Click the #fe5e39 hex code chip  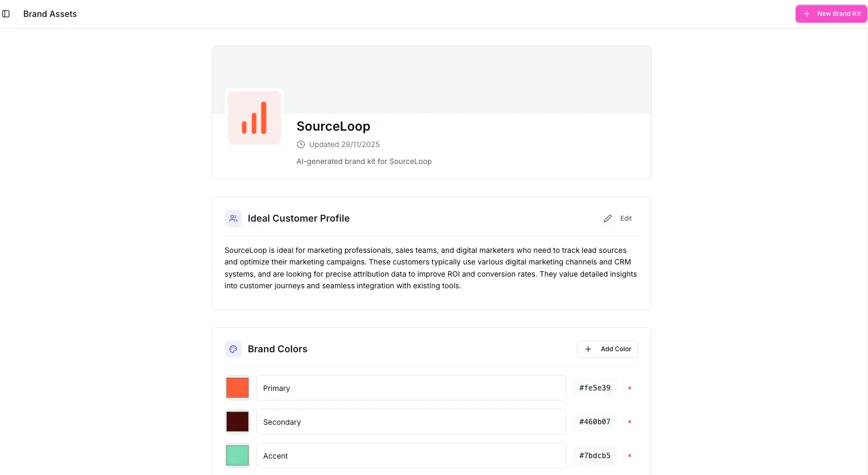point(595,388)
